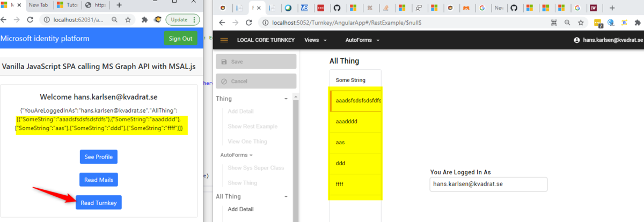Image resolution: width=644 pixels, height=222 pixels.
Task: Bookmark the localhost:62031 page with the star
Action: 128,19
